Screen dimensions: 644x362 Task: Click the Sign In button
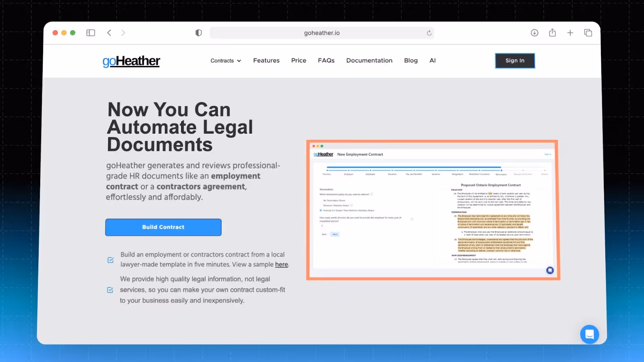515,61
